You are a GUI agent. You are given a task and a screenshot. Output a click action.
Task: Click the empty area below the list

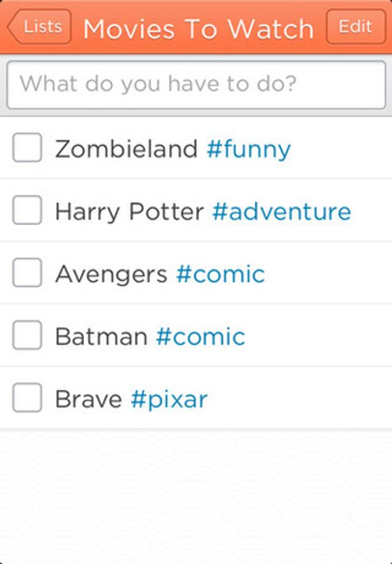click(x=196, y=497)
